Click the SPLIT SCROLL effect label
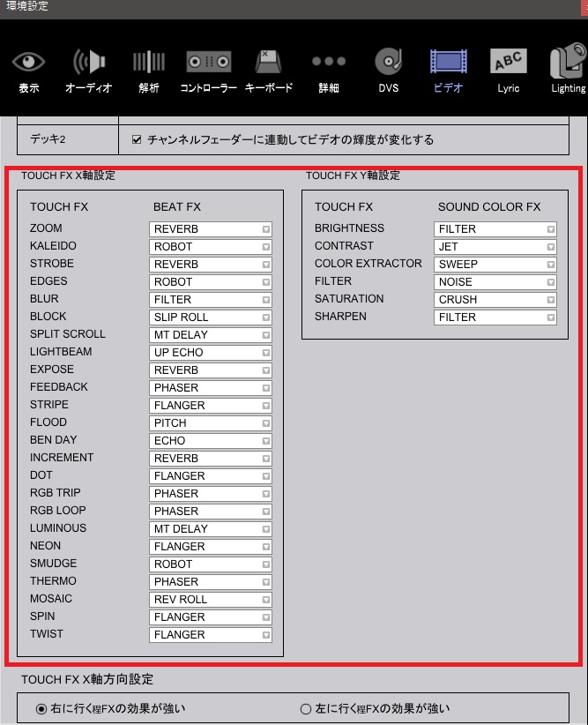 click(x=68, y=333)
